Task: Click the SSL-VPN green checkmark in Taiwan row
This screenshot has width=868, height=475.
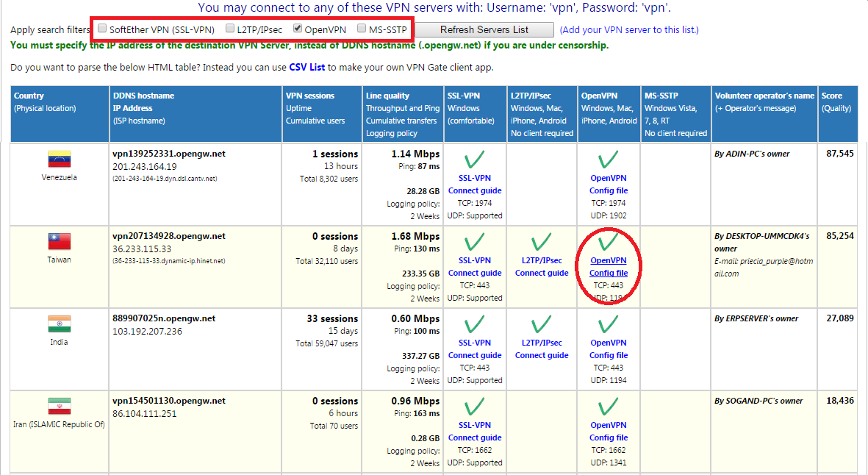Action: pyautogui.click(x=474, y=242)
